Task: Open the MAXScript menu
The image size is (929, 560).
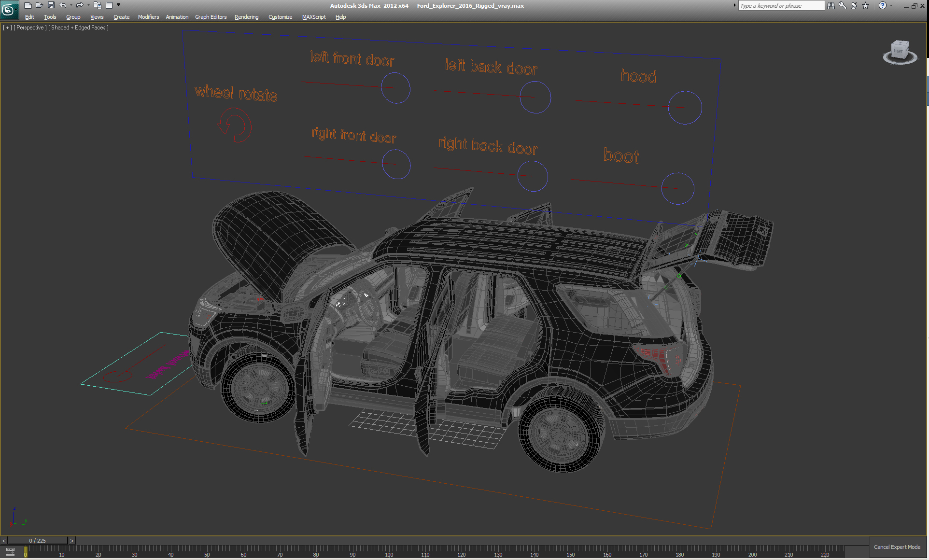Action: (x=314, y=17)
